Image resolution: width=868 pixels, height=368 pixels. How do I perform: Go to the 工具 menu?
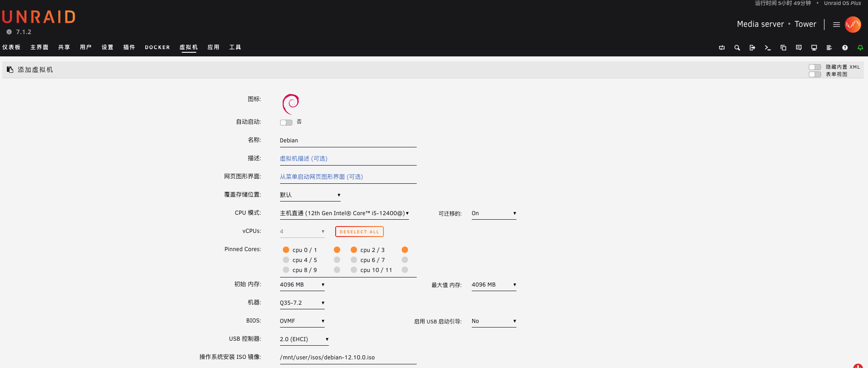click(235, 47)
